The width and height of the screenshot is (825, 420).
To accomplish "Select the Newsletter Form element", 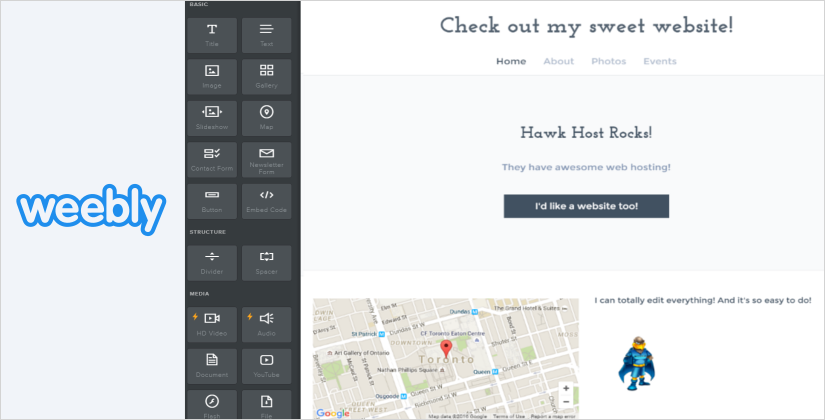I will click(x=266, y=159).
